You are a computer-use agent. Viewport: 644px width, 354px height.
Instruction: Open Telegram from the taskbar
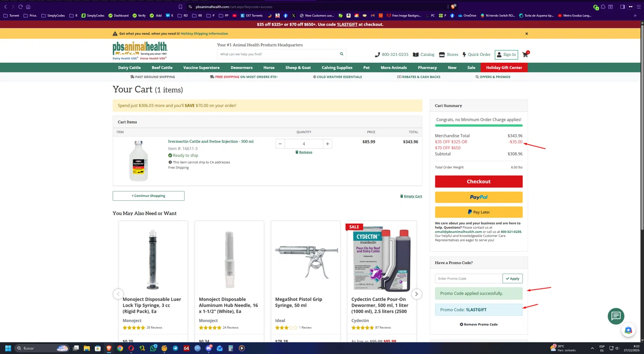(x=175, y=348)
